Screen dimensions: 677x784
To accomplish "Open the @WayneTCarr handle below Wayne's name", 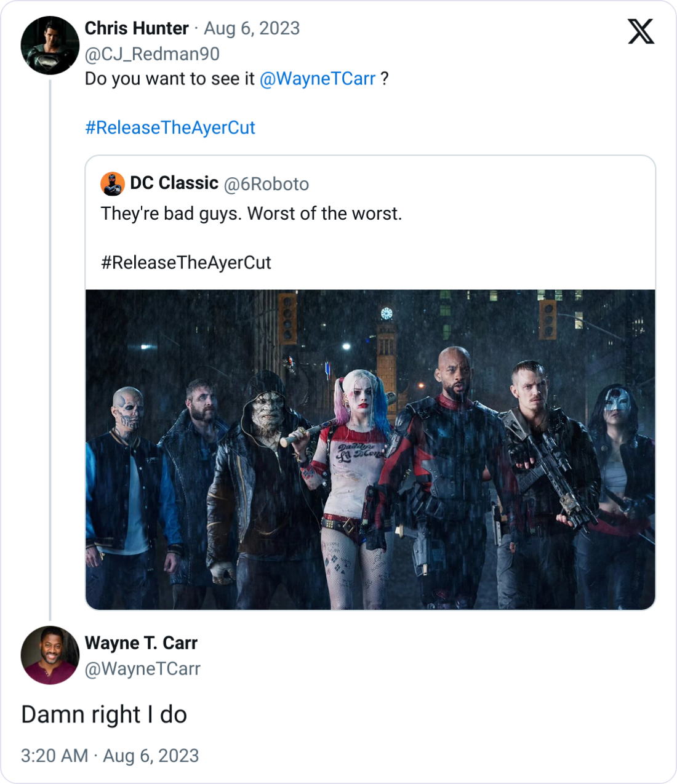I will pos(143,668).
